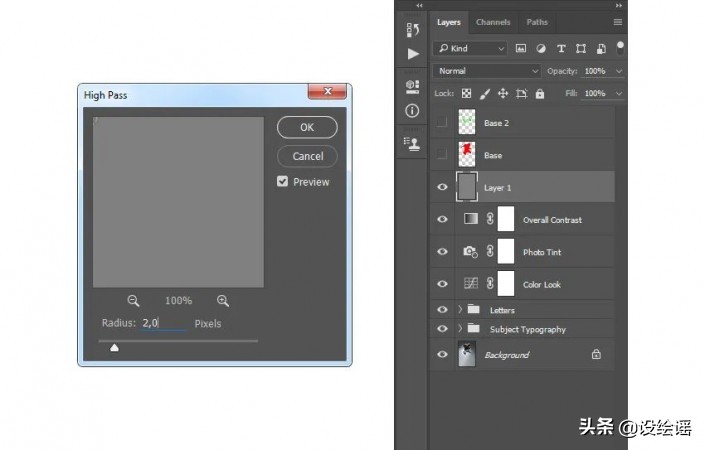Select the Layer 1 thumbnail
The width and height of the screenshot is (705, 450).
(467, 187)
